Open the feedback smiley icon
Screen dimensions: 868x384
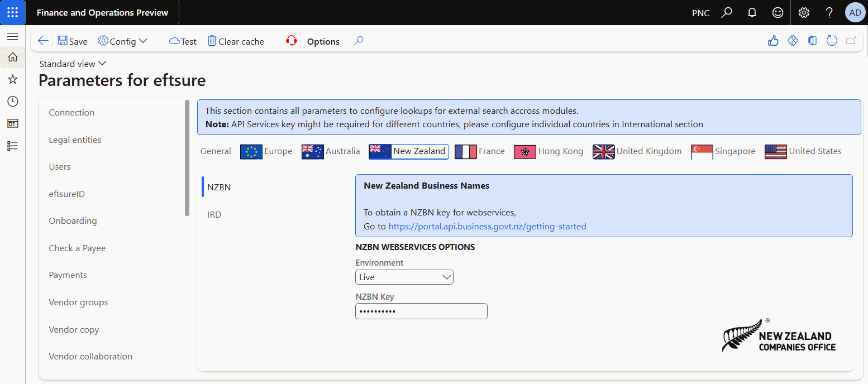click(x=777, y=12)
